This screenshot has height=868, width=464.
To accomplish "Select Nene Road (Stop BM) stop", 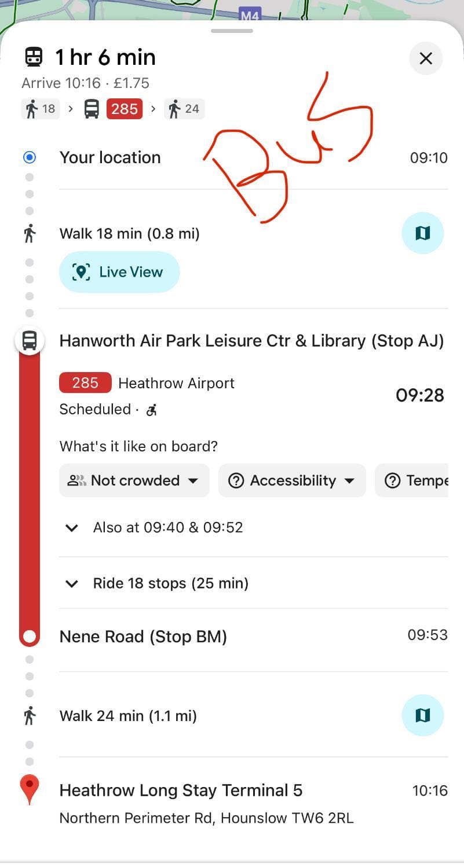I will [143, 637].
